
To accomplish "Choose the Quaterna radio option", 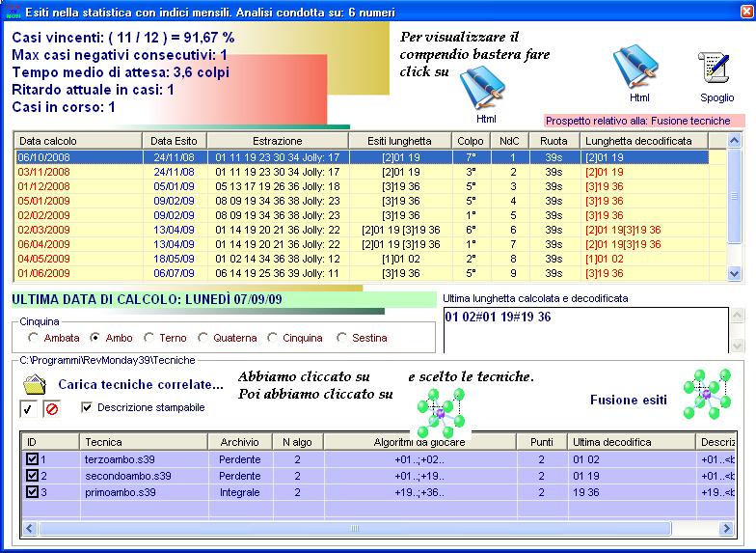I will click(x=202, y=338).
